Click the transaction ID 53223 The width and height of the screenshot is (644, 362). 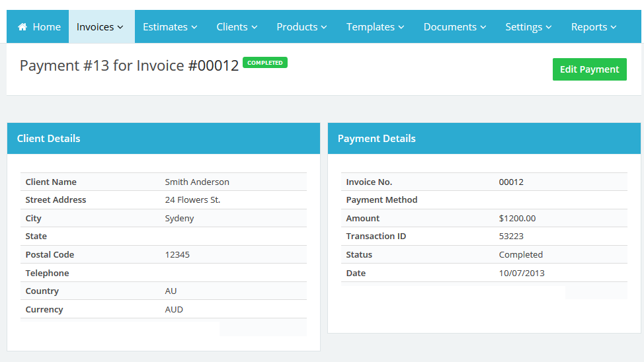[x=511, y=236]
